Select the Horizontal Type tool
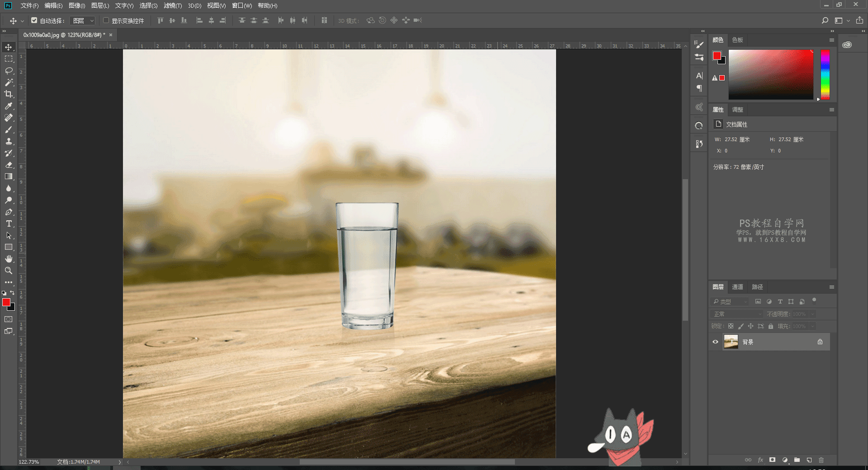The height and width of the screenshot is (470, 868). [x=9, y=223]
